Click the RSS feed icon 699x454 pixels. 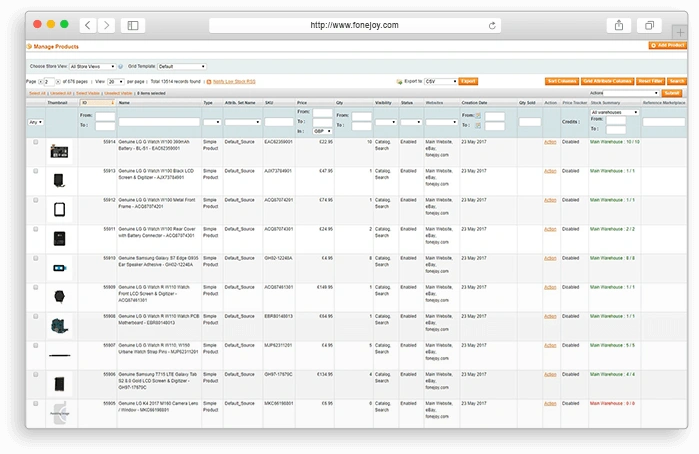point(209,82)
